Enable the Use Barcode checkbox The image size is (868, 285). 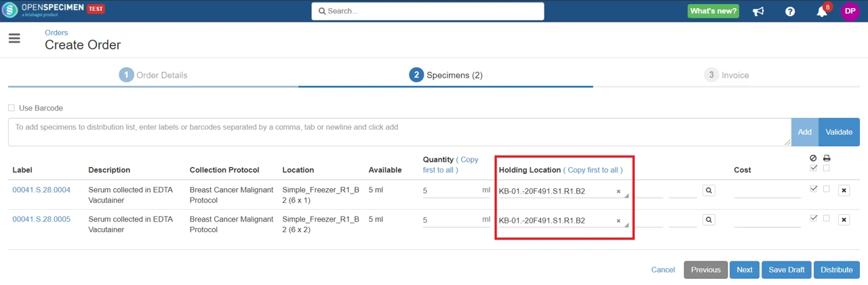pyautogui.click(x=12, y=108)
